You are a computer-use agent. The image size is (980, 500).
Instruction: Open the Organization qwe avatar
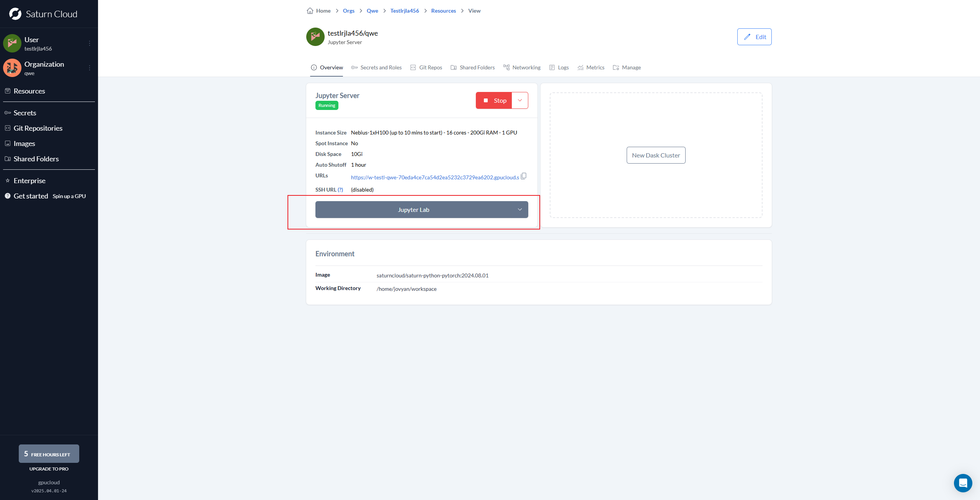click(12, 68)
